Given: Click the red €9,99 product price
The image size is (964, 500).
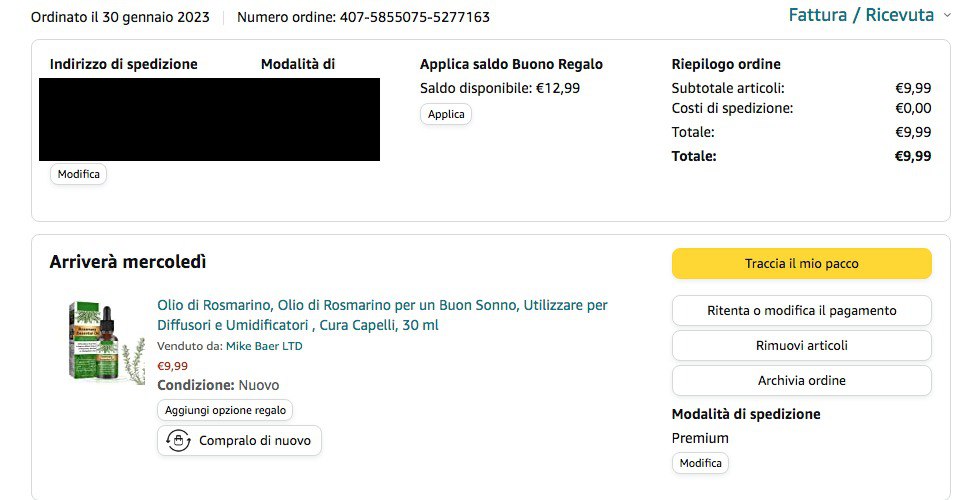Looking at the screenshot, I should tap(172, 366).
